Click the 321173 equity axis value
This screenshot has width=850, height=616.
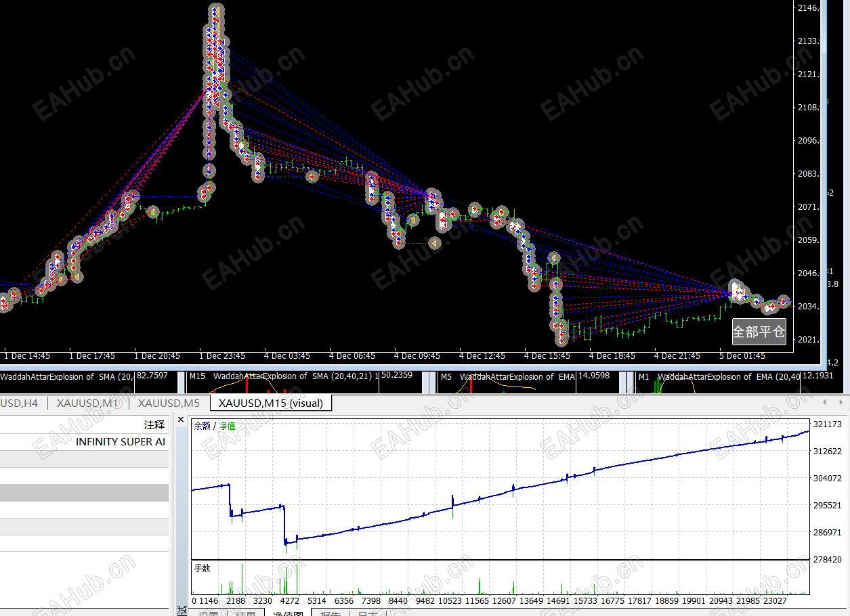[x=827, y=424]
